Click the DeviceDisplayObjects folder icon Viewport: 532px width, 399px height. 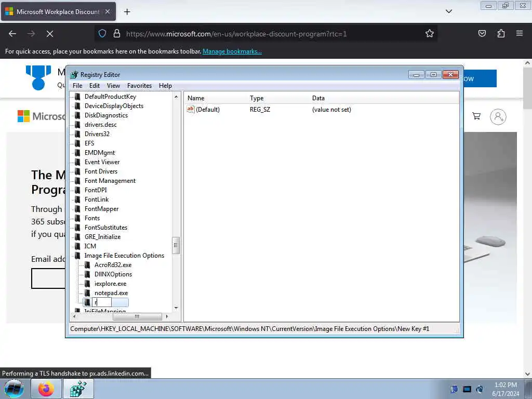pos(78,106)
